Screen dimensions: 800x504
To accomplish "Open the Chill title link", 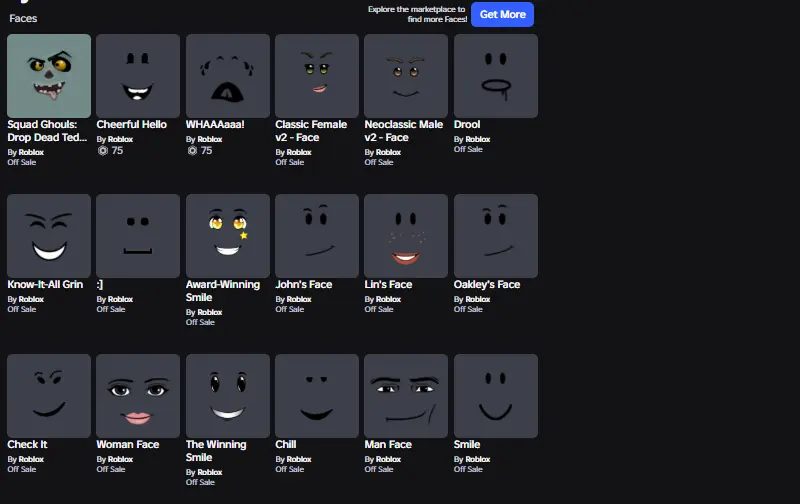I will click(x=286, y=444).
